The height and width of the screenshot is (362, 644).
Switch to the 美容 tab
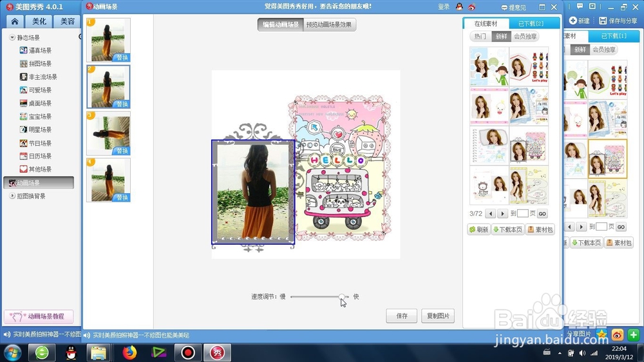point(68,21)
